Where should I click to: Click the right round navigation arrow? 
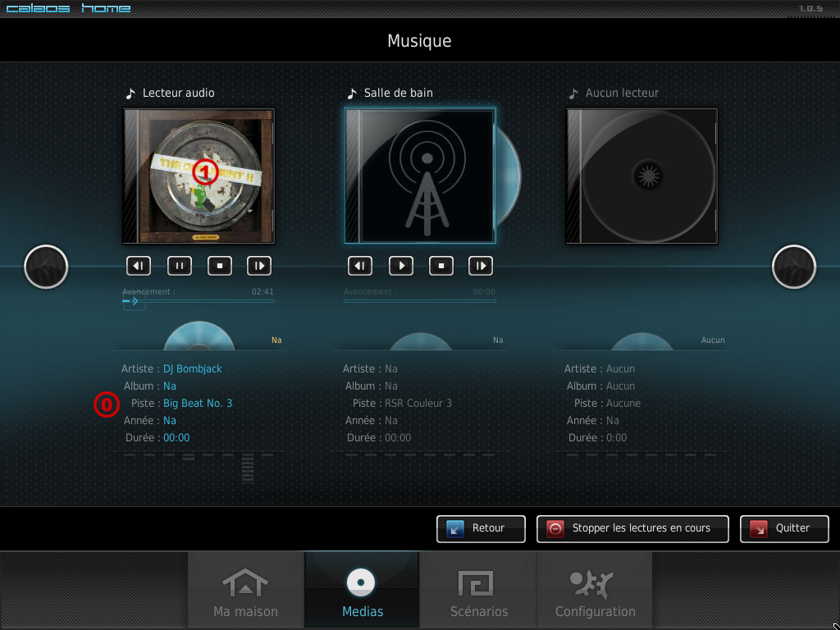(x=794, y=267)
